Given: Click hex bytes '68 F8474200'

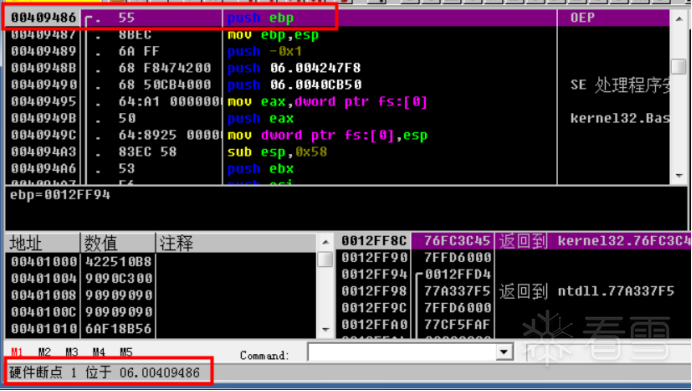Looking at the screenshot, I should [165, 68].
